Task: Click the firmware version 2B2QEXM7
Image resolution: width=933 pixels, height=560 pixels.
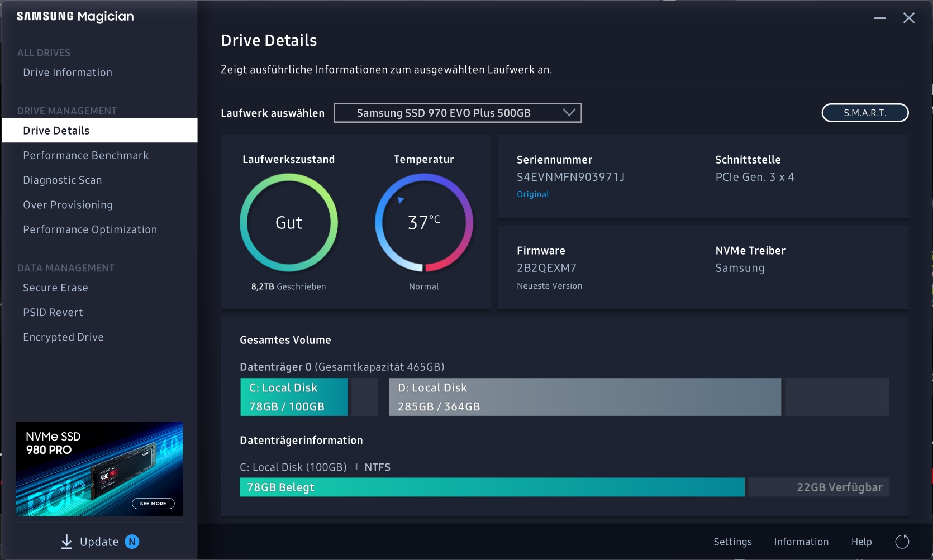Action: (x=546, y=268)
